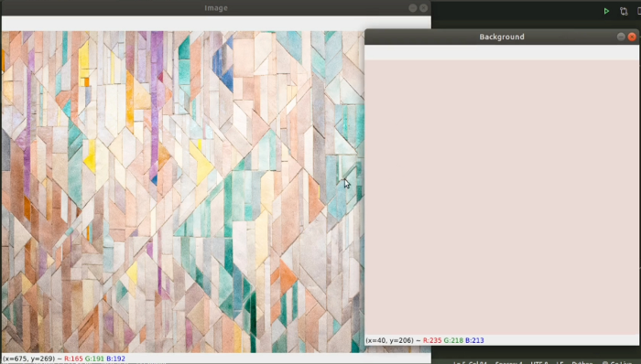
Task: Open the Python language mode selector
Action: [x=581, y=362]
